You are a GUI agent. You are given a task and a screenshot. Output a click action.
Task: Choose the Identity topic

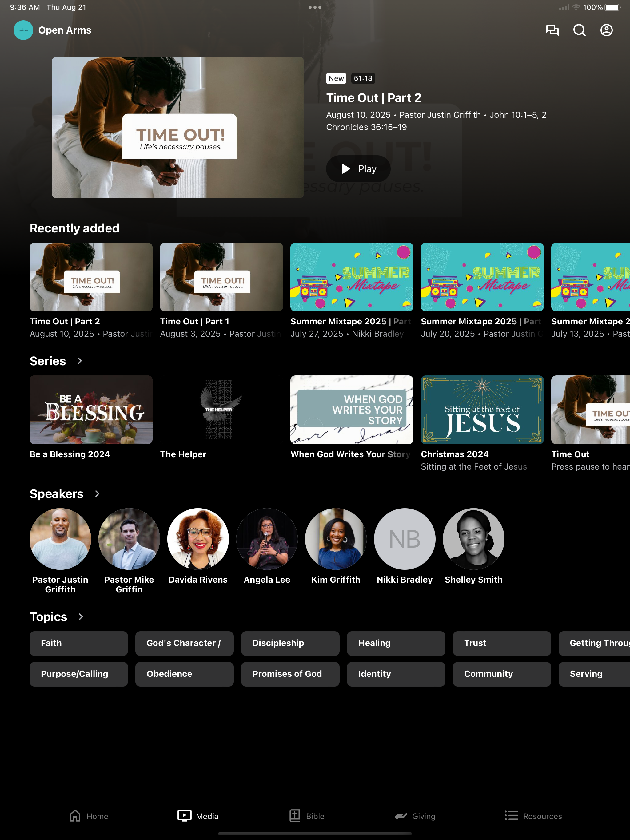(x=396, y=674)
